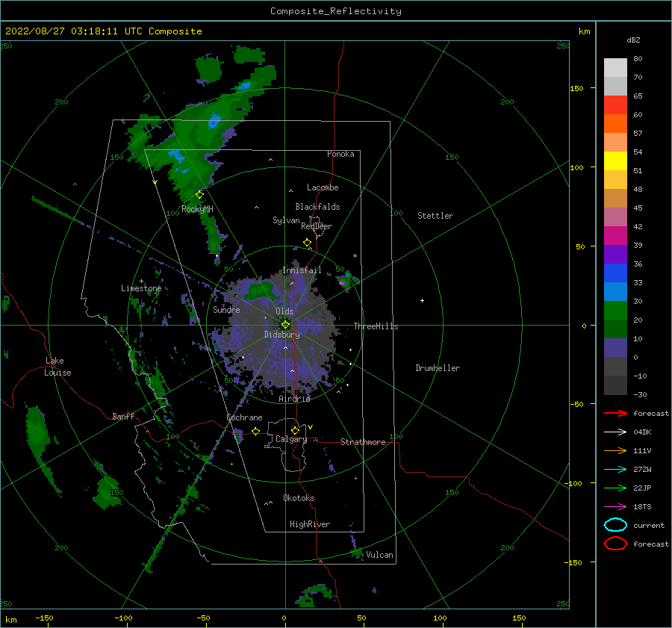Click the 04DK legend label

tap(642, 432)
